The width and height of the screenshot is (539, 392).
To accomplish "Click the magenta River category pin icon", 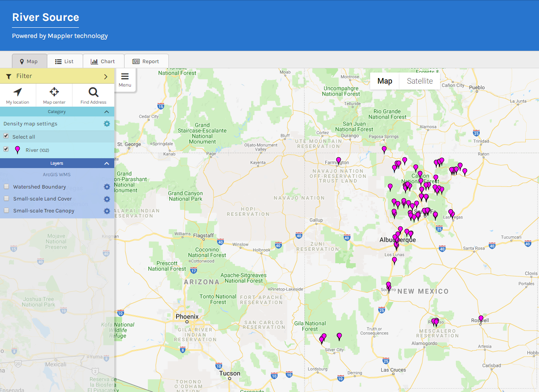I will (17, 150).
